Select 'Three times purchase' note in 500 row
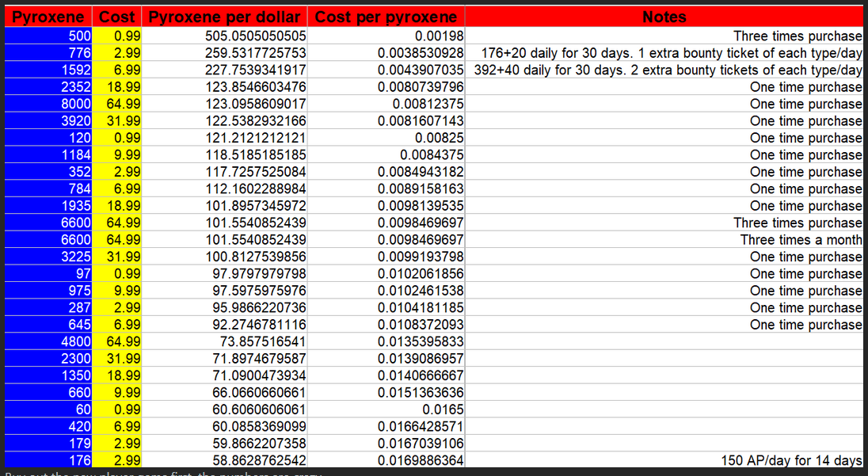Screen dimensions: 868x476 664,36
